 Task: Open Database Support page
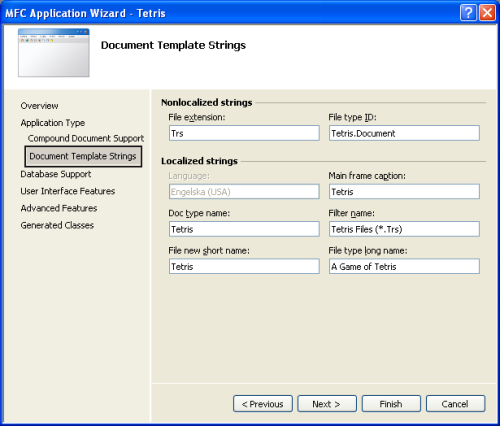(56, 174)
